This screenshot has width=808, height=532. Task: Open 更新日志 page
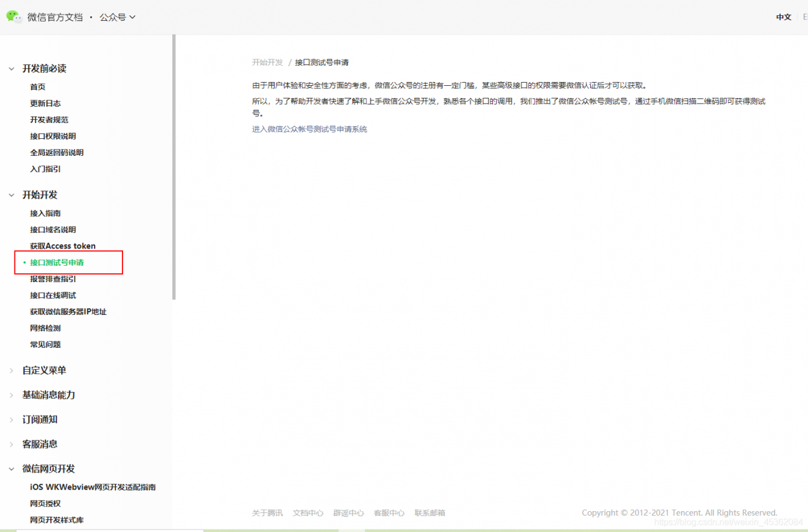coord(45,103)
